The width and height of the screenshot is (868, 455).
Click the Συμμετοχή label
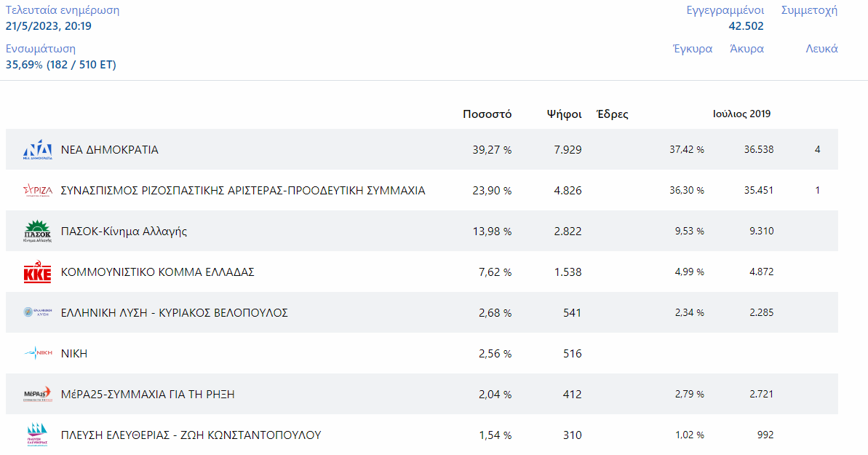click(809, 10)
